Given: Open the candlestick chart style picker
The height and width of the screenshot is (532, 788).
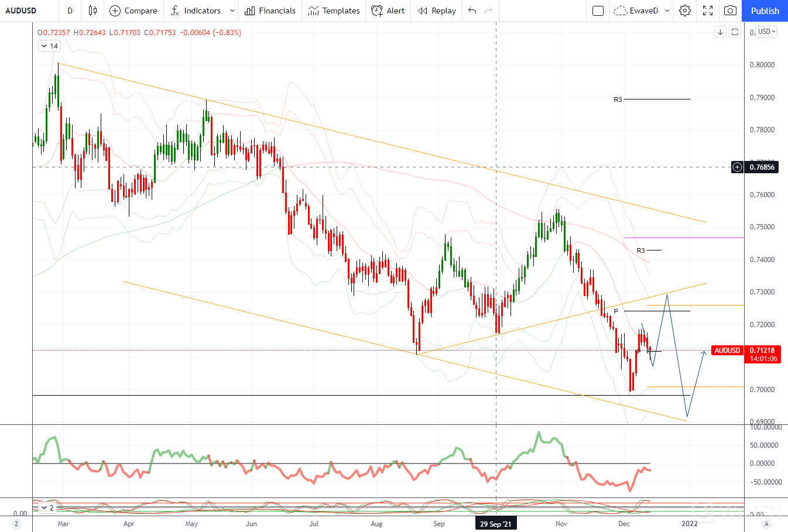Looking at the screenshot, I should point(92,11).
